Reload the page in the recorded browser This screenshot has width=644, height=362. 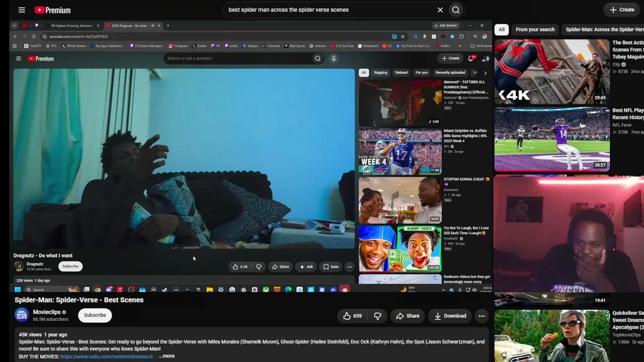pyautogui.click(x=34, y=36)
